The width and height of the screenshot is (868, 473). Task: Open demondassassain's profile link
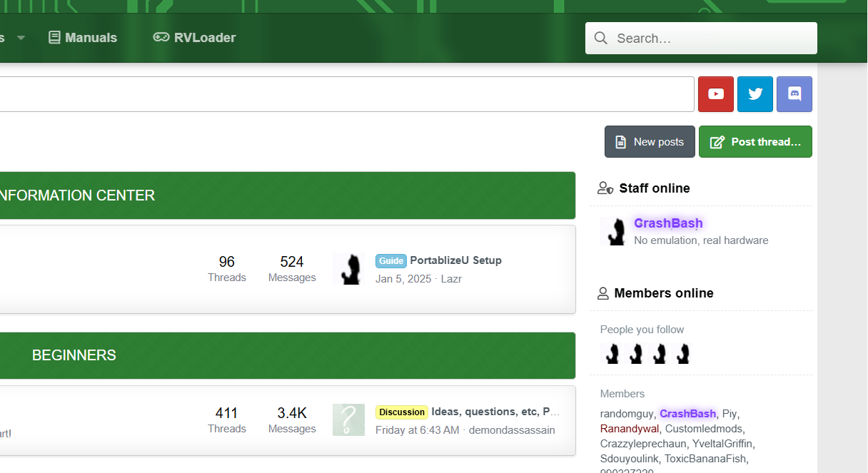pyautogui.click(x=512, y=430)
